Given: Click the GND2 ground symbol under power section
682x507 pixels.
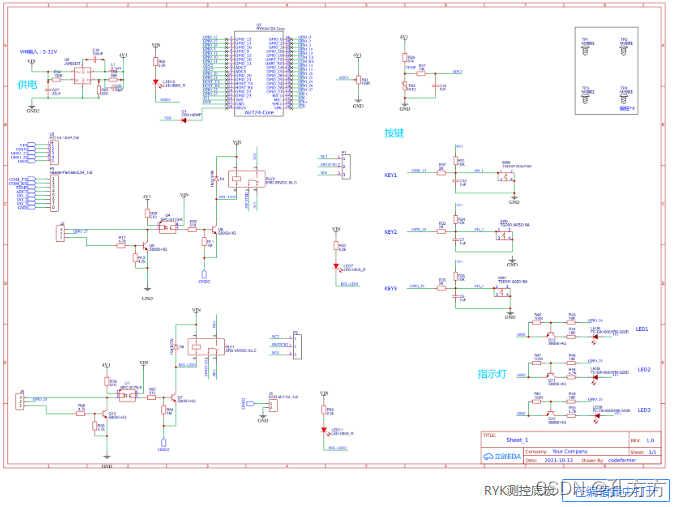Looking at the screenshot, I should pos(32,107).
